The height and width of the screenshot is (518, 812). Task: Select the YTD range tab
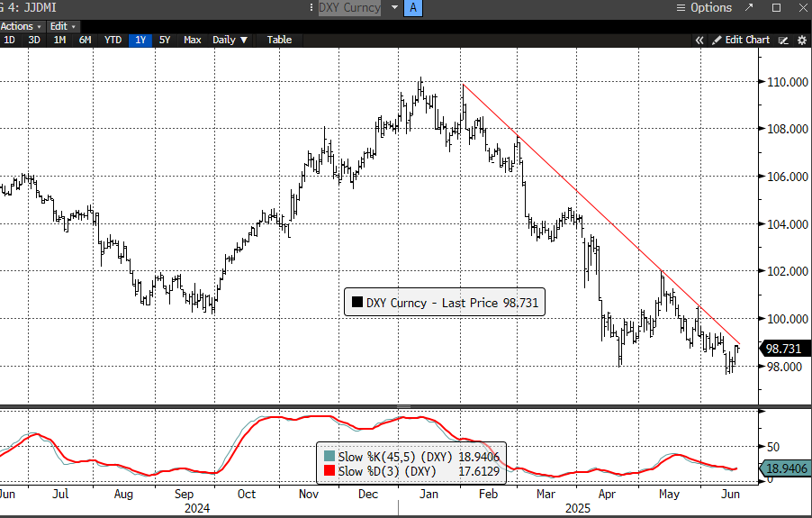113,40
